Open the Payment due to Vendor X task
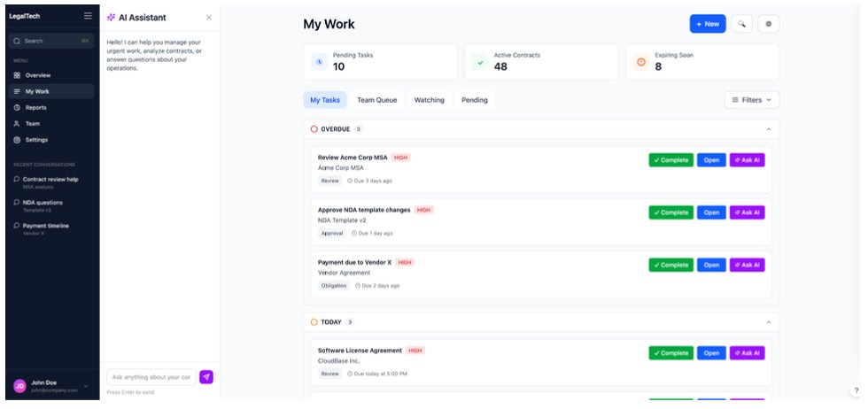868x409 pixels. 711,265
